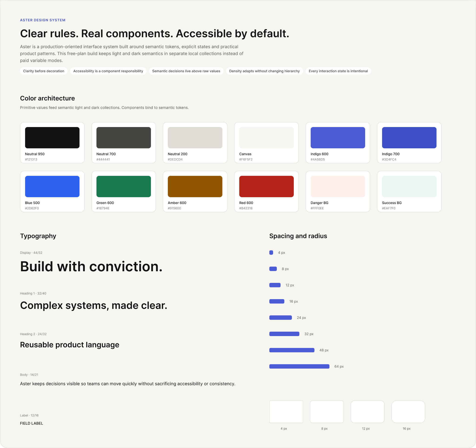Click the 'Spacing and radius' heading
The image size is (476, 448).
[x=298, y=236]
